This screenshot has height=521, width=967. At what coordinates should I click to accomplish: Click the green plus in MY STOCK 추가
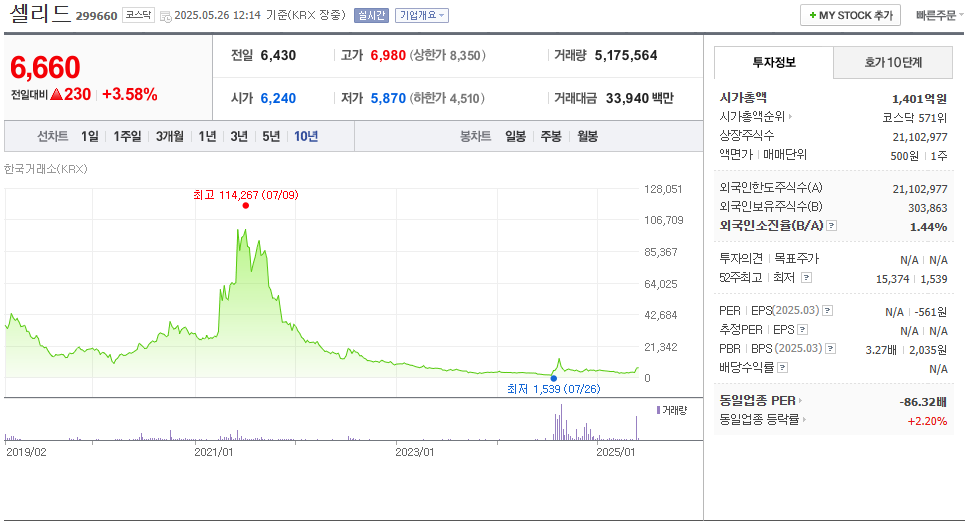pyautogui.click(x=812, y=15)
